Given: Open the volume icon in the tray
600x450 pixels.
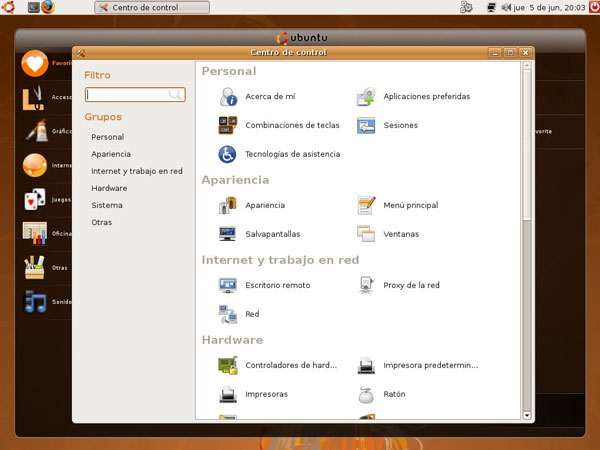Looking at the screenshot, I should tap(506, 7).
